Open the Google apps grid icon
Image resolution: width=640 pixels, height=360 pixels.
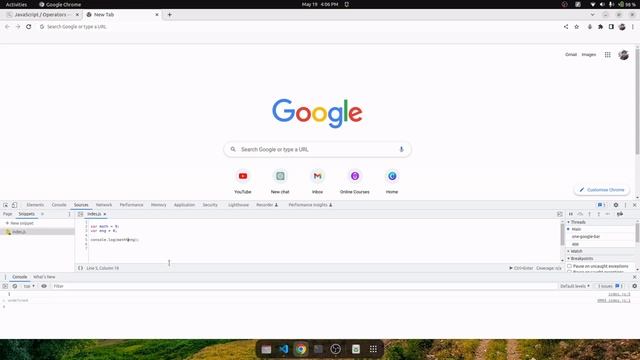click(x=608, y=55)
